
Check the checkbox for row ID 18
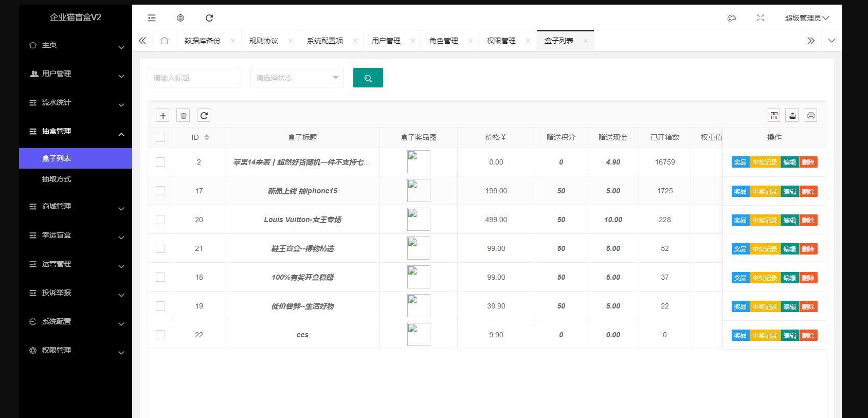point(160,277)
